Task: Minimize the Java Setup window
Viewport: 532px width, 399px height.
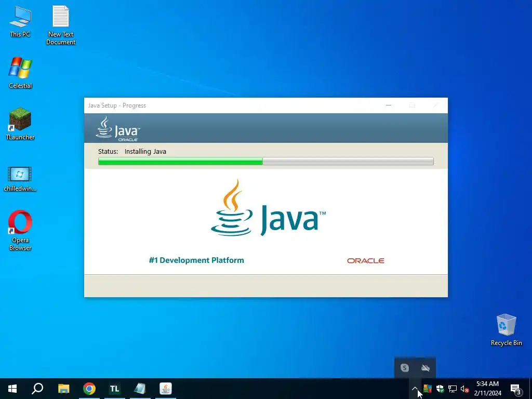Action: point(389,105)
